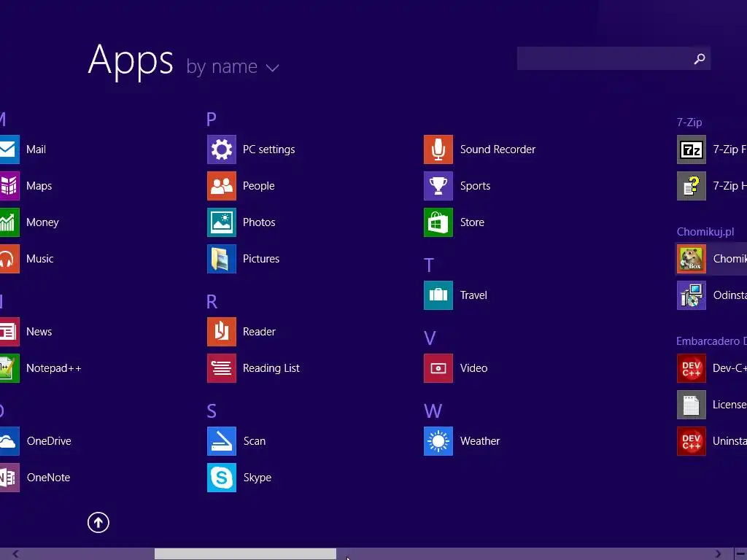747x560 pixels.
Task: Launch the Notepad++ icon
Action: click(9, 368)
